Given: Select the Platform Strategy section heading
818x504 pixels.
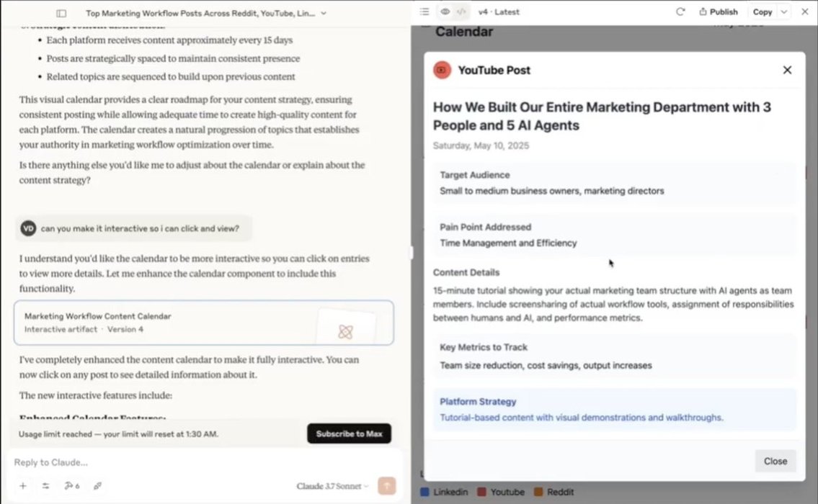Looking at the screenshot, I should (x=478, y=402).
